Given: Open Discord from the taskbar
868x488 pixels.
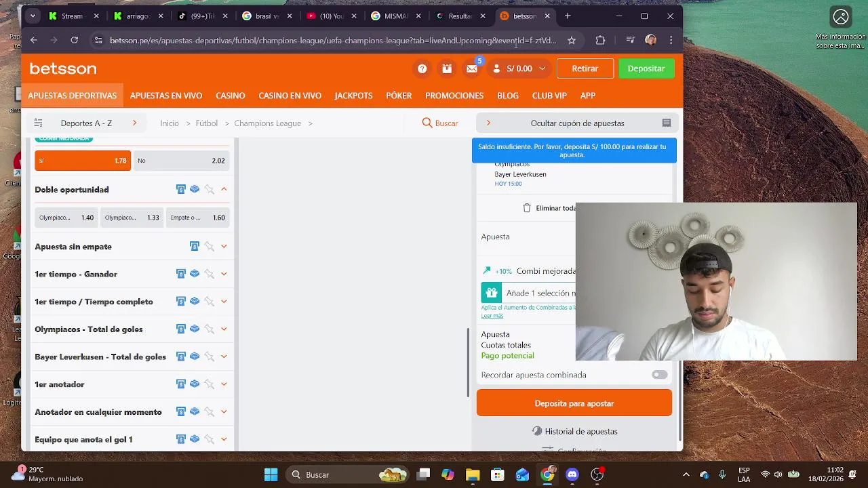Looking at the screenshot, I should tap(572, 474).
